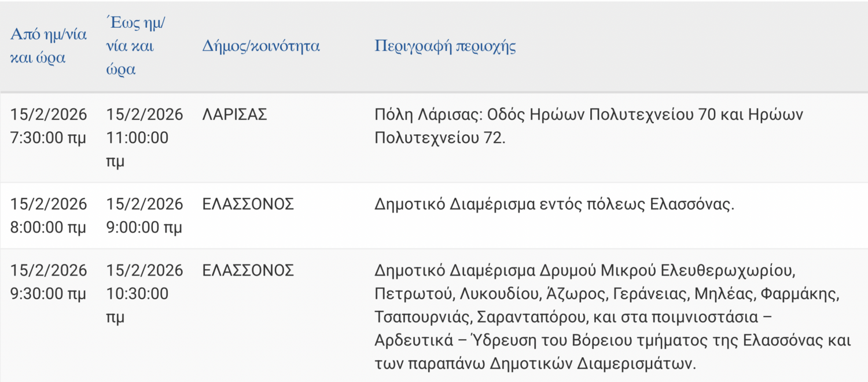The width and height of the screenshot is (868, 382).
Task: Click the "9:30:00 πμ" start time
Action: 48,294
